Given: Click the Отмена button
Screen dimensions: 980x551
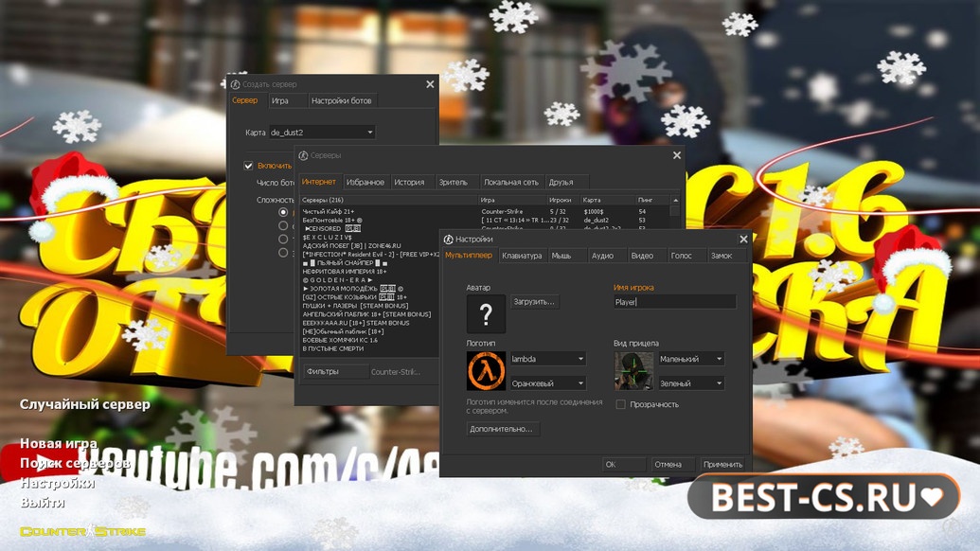Looking at the screenshot, I should (x=672, y=464).
